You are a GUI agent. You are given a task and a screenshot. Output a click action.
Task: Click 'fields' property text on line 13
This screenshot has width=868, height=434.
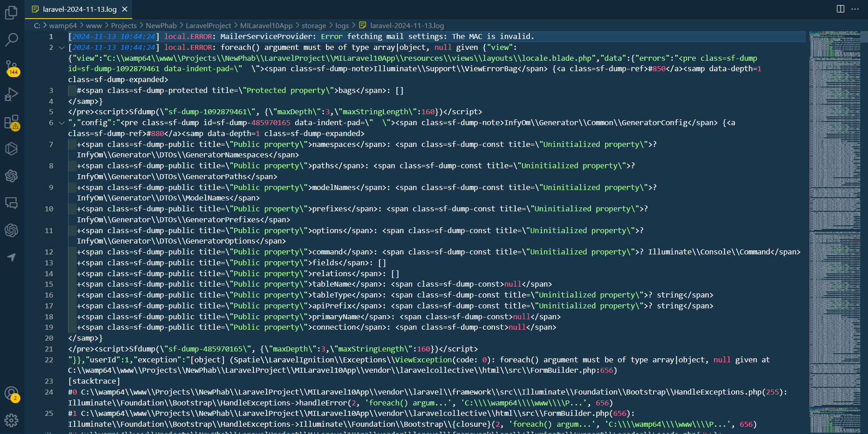point(325,263)
